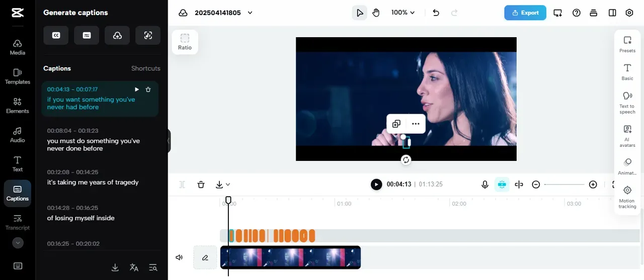Toggle timeline snapping magnet
The width and height of the screenshot is (644, 280).
(x=502, y=184)
